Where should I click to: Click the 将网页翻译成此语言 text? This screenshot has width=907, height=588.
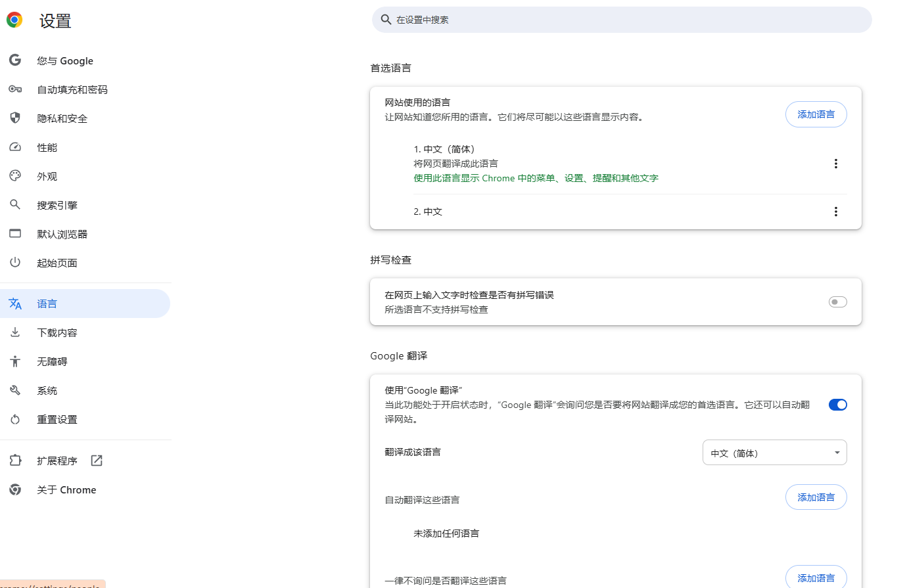(x=455, y=164)
